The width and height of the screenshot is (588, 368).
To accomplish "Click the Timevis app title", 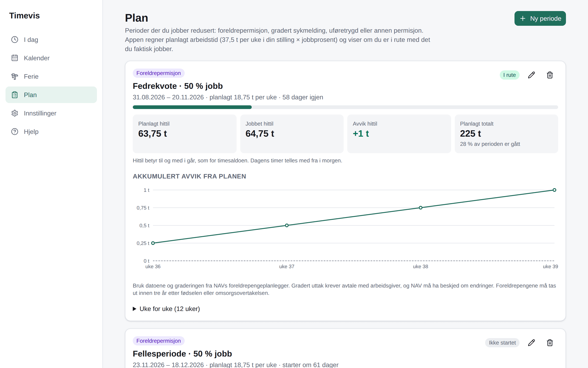I will click(x=24, y=16).
